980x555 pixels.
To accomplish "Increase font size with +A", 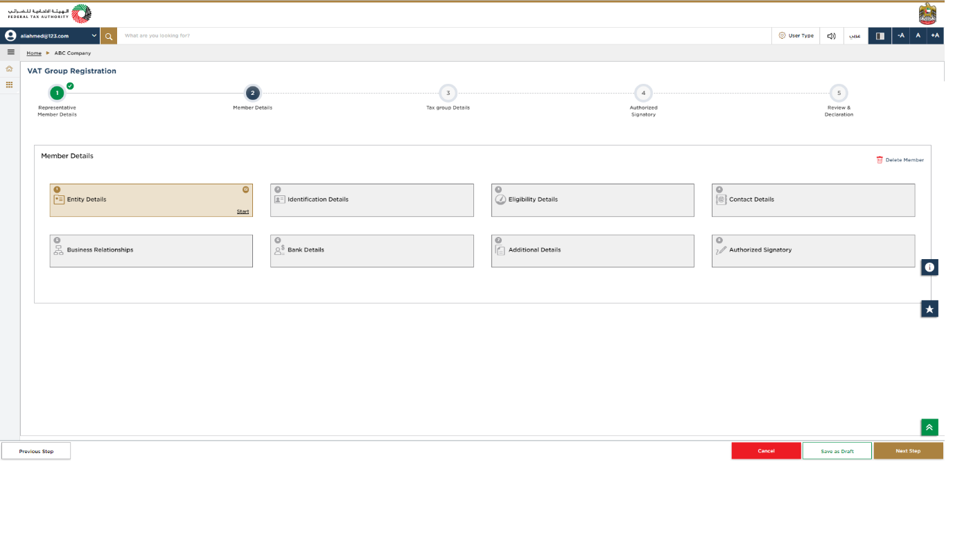I will (935, 36).
